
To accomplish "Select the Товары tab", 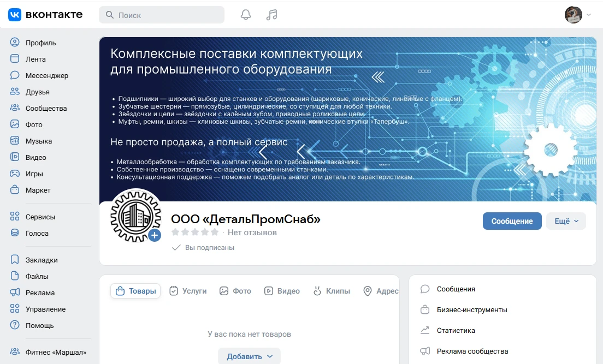I will pos(135,291).
